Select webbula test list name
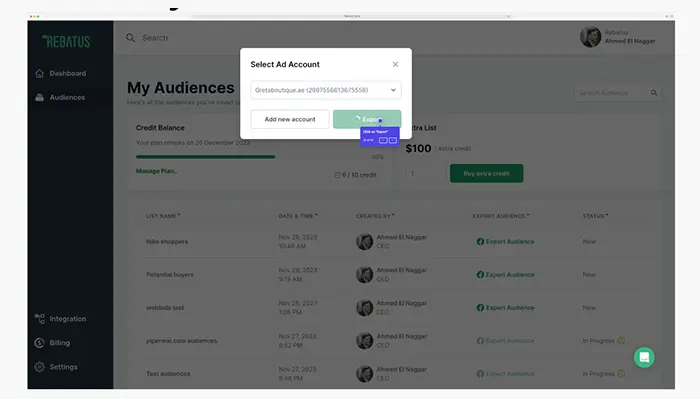Image resolution: width=700 pixels, height=399 pixels. pyautogui.click(x=165, y=308)
